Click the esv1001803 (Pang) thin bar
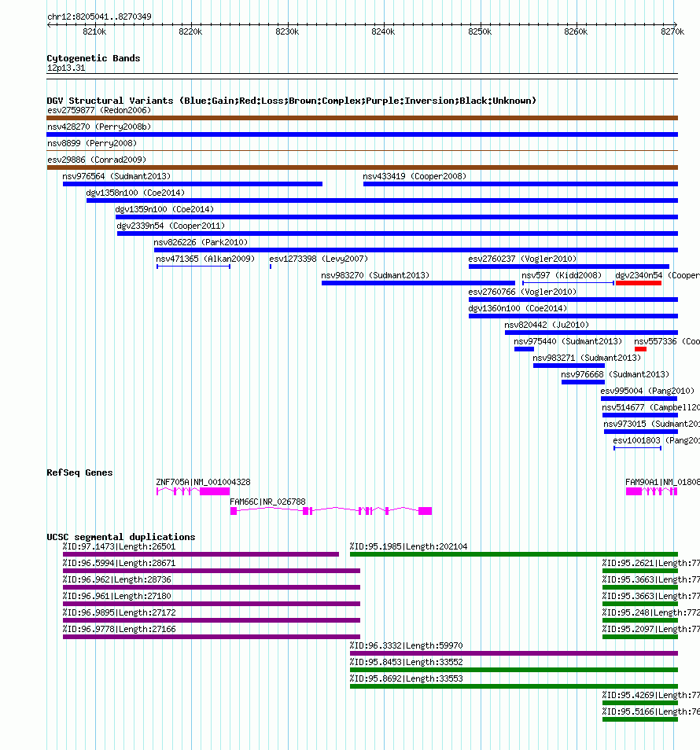Screen dimensions: 700x750 pos(637,447)
